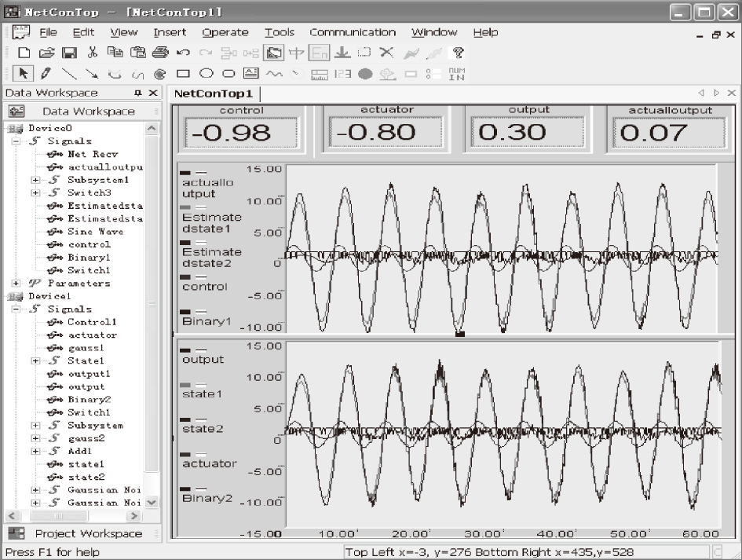Screen dimensions: 742x560
Task: Select the Binary1 signal in the tree
Action: tap(89, 258)
